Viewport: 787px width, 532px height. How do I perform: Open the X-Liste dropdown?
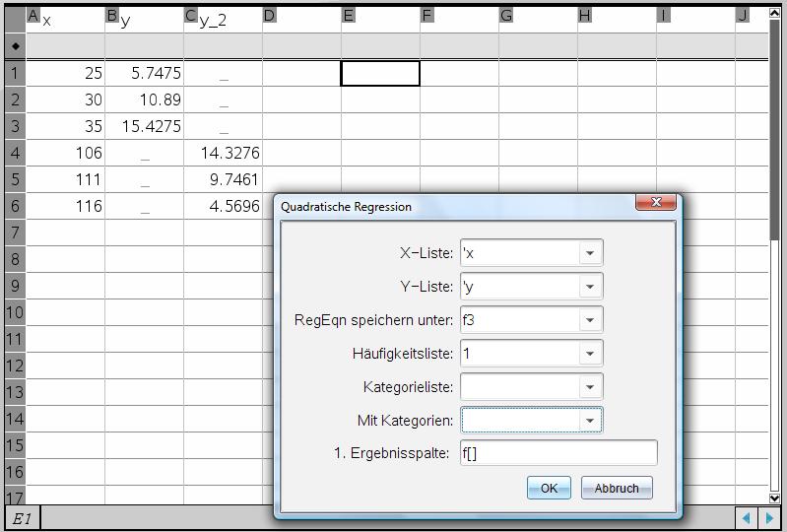589,253
